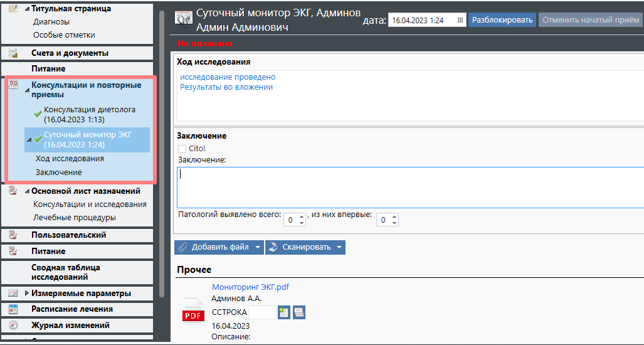Expand the Измеряемые параметры tree node
Screen dimensions: 644x345
(26, 293)
